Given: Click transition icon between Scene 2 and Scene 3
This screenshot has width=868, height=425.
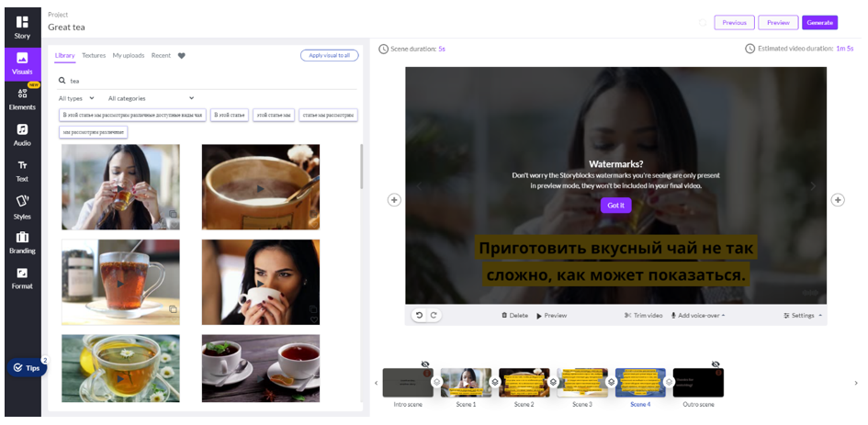Looking at the screenshot, I should [553, 382].
